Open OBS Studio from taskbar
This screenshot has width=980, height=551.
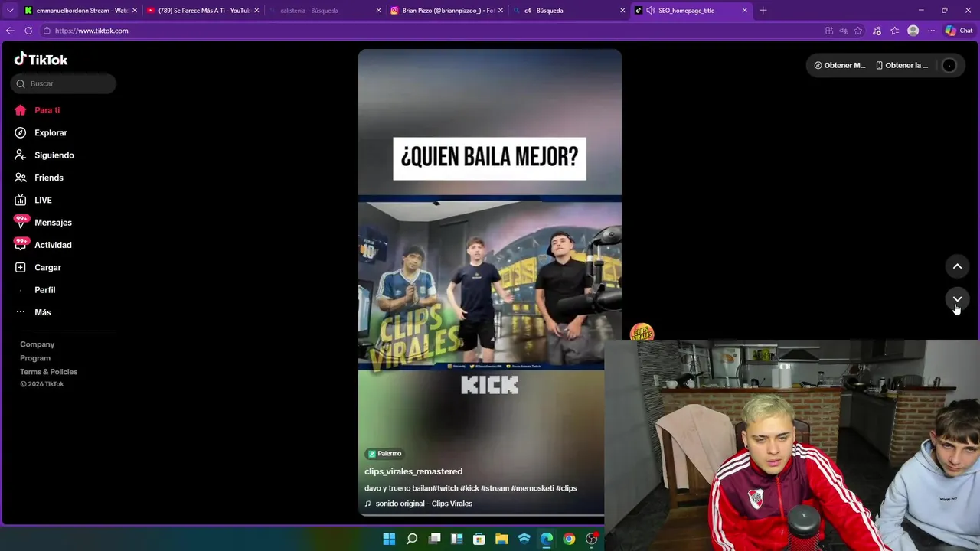(592, 539)
